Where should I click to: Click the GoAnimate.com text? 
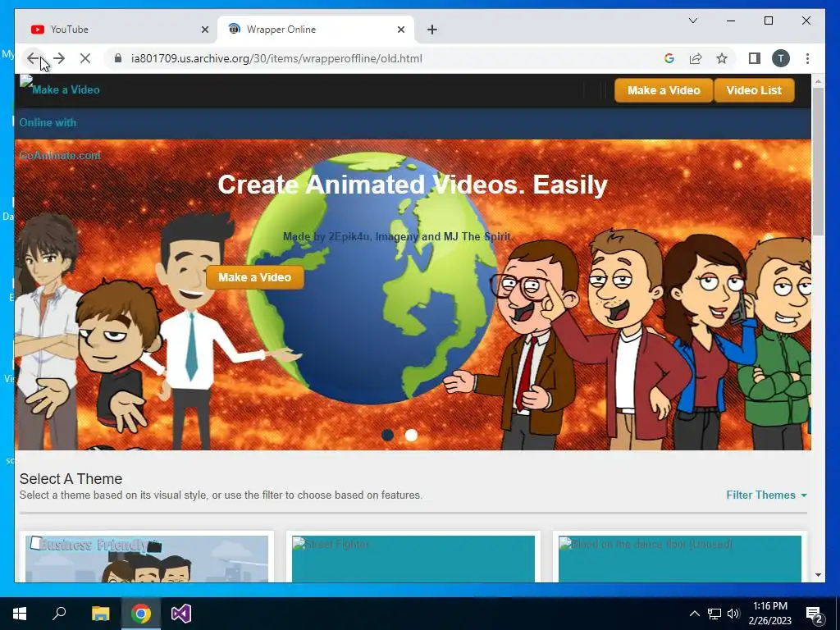[x=60, y=155]
